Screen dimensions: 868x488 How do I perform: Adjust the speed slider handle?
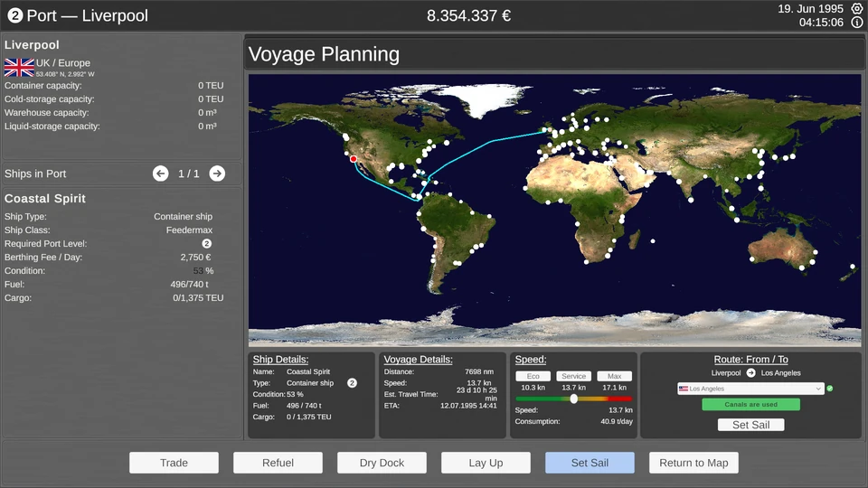click(574, 399)
